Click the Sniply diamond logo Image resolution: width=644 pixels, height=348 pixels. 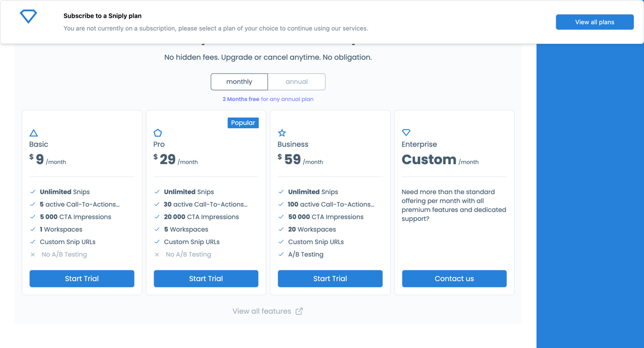pos(28,17)
